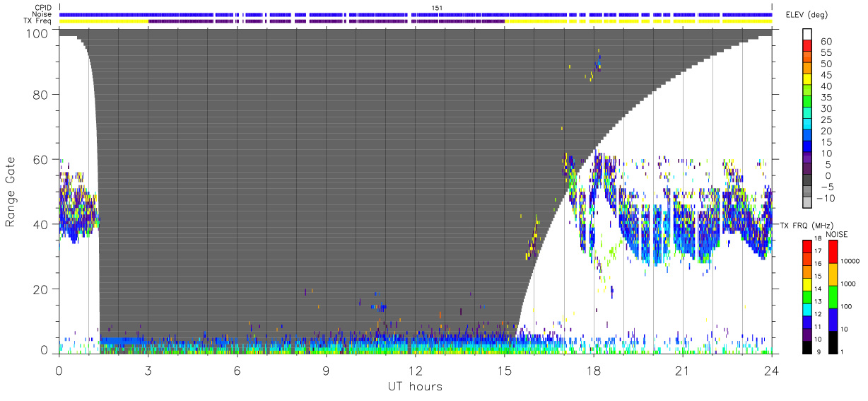Click the 'ELEV (deg)' colorbar title
The height and width of the screenshot is (401, 868).
[x=805, y=15]
